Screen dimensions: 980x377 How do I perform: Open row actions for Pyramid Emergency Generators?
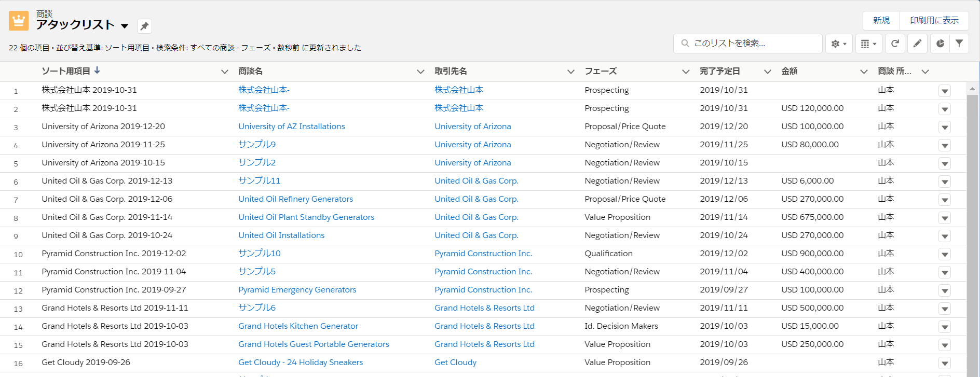point(945,291)
